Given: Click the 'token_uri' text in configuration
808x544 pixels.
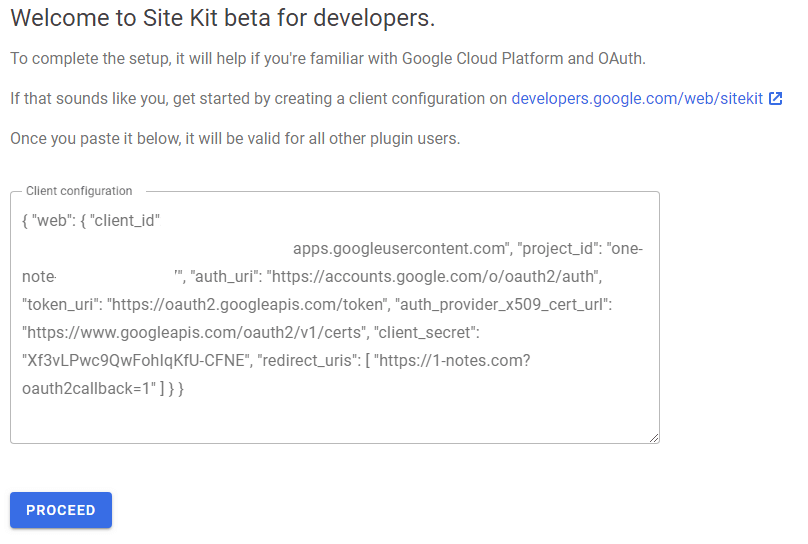Looking at the screenshot, I should pos(60,305).
